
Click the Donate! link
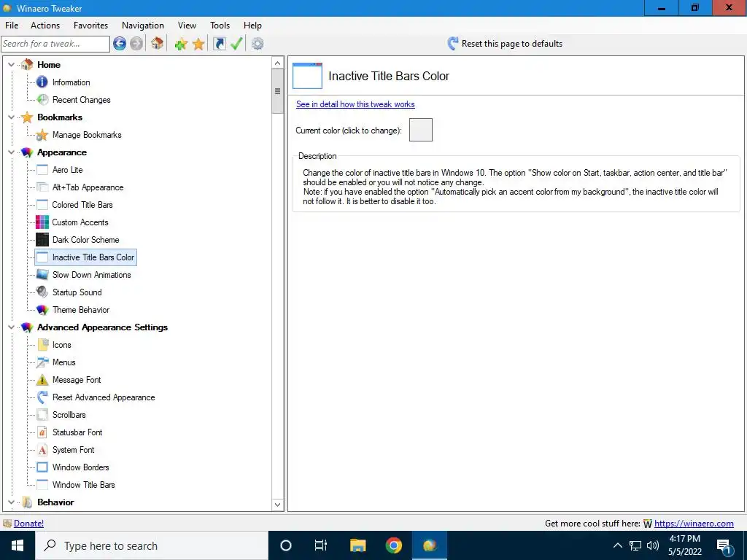click(28, 524)
